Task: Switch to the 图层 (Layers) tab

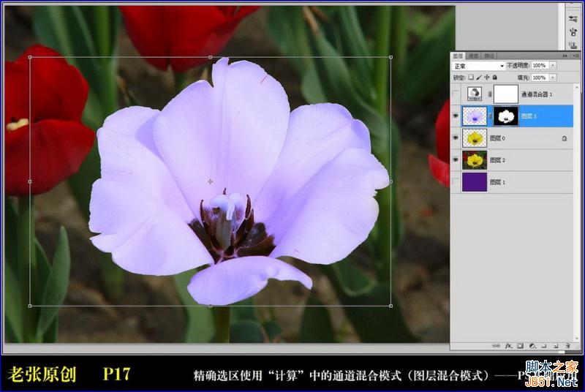Action: (x=458, y=56)
